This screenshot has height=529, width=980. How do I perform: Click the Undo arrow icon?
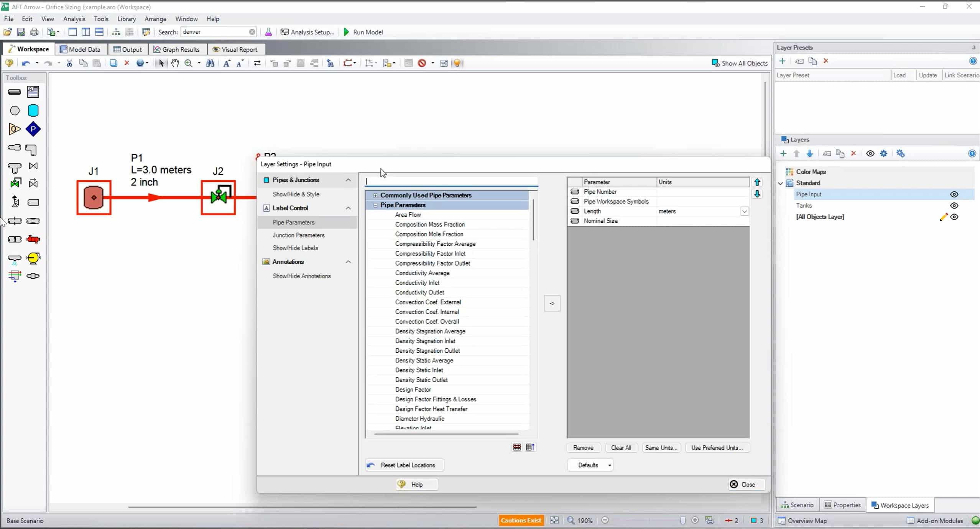[x=26, y=63]
